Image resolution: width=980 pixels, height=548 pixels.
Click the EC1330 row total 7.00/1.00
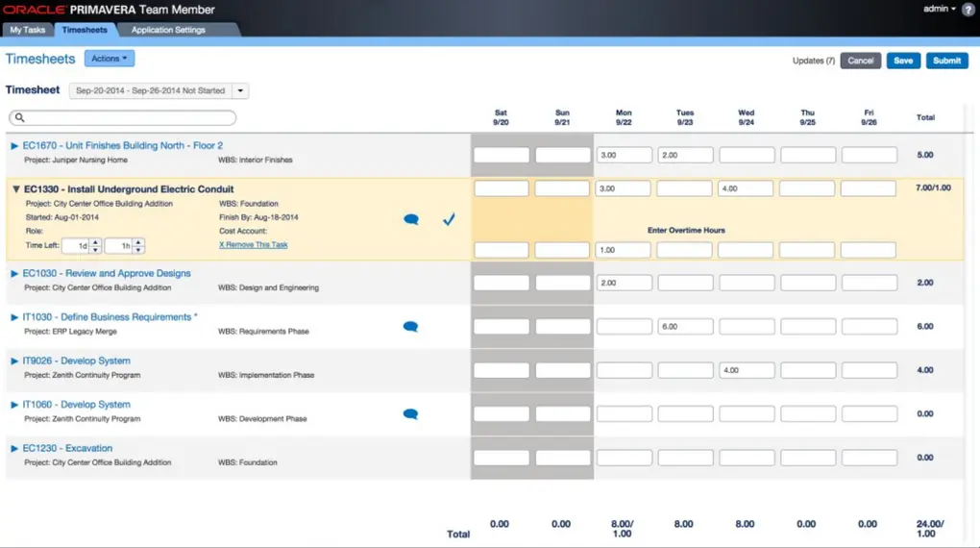(933, 187)
